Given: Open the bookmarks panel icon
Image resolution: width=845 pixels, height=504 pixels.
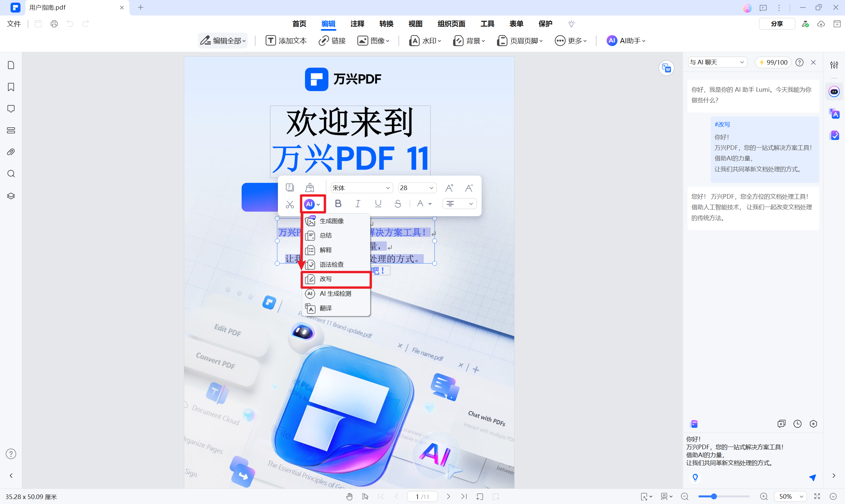Looking at the screenshot, I should pos(11,87).
